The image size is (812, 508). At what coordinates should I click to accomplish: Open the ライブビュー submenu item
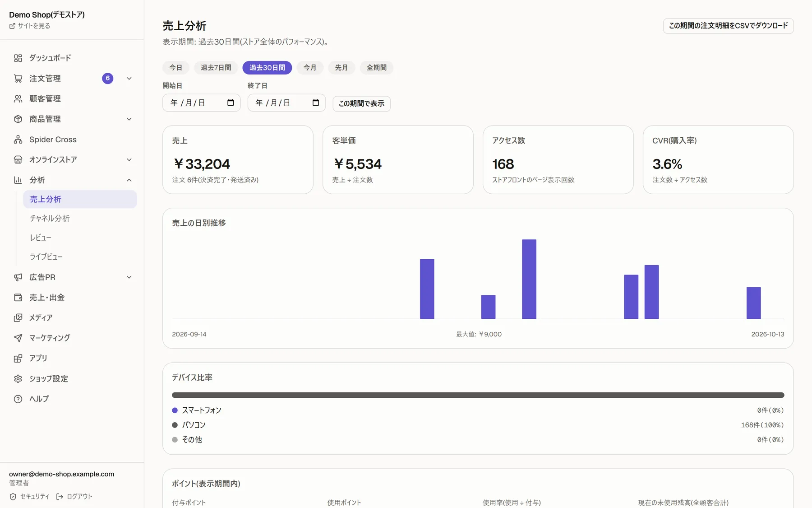[80, 257]
